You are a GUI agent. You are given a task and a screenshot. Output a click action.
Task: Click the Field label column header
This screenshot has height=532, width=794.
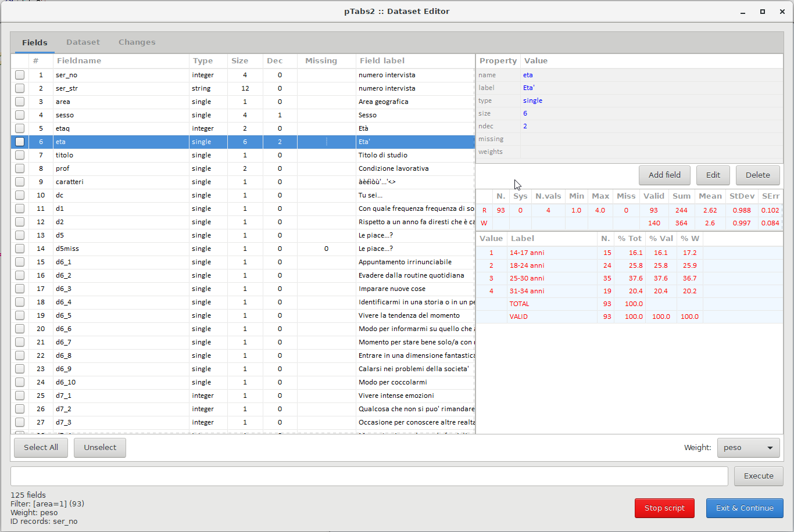click(x=416, y=61)
